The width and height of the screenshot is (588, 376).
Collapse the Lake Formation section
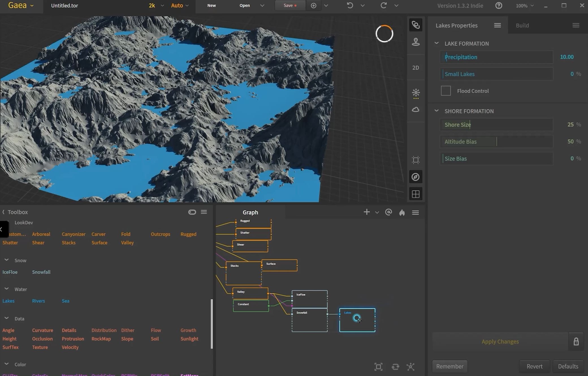pyautogui.click(x=436, y=44)
